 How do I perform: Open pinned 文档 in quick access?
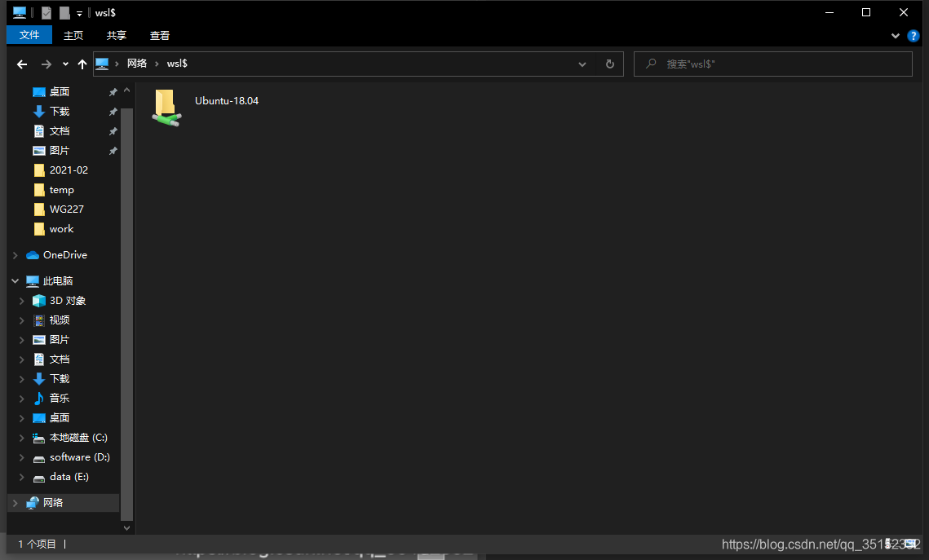[60, 130]
